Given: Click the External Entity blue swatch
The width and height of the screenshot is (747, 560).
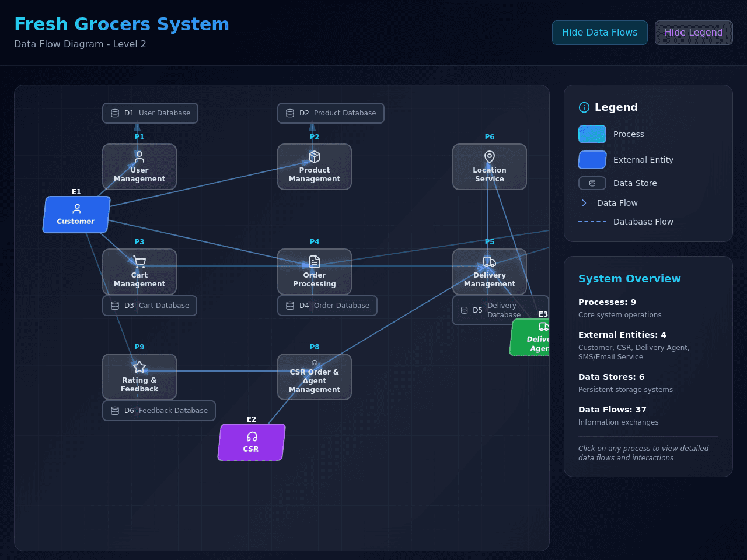Looking at the screenshot, I should point(592,160).
